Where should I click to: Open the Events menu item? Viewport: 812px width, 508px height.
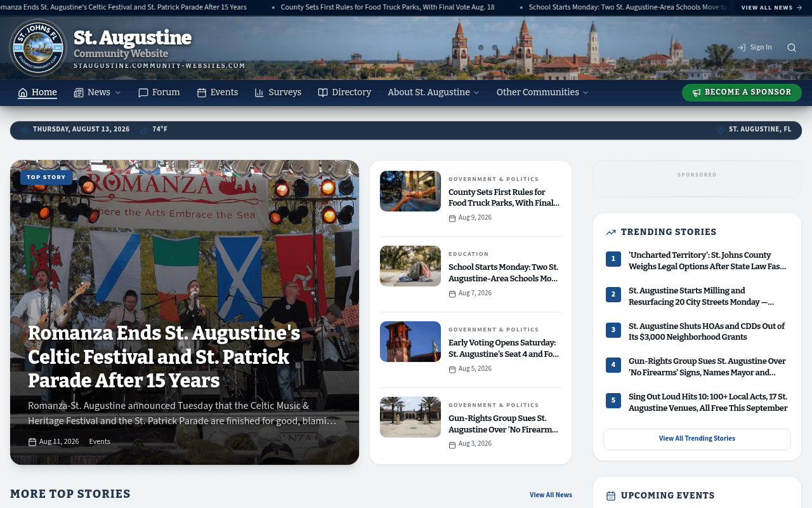(x=218, y=93)
